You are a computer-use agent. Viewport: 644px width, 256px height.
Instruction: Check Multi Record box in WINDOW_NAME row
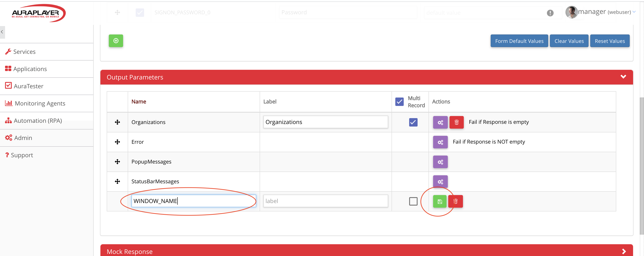coord(413,201)
